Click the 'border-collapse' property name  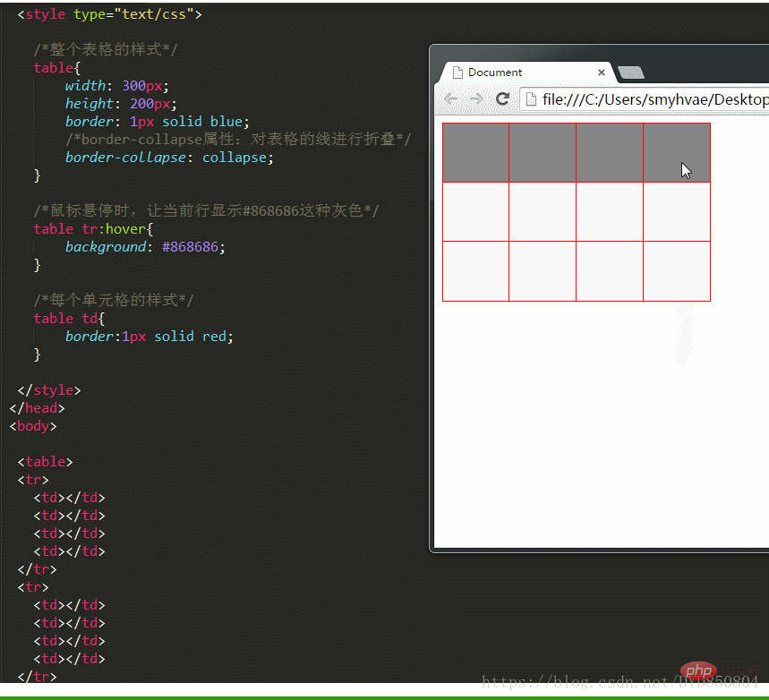pos(125,157)
